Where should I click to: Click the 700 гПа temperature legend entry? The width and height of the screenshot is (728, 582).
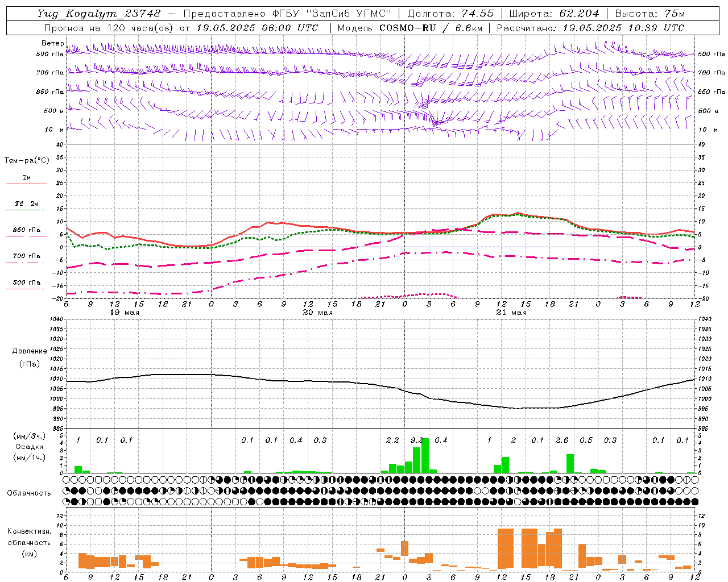[x=27, y=256]
